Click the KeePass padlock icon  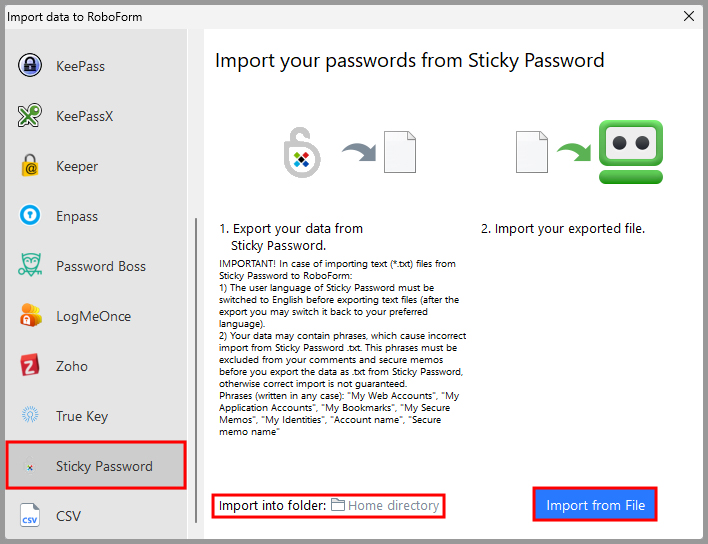coord(30,66)
